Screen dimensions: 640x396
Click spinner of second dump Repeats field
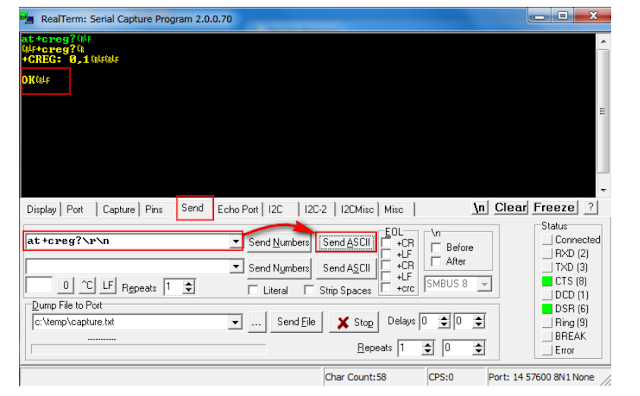pos(478,348)
